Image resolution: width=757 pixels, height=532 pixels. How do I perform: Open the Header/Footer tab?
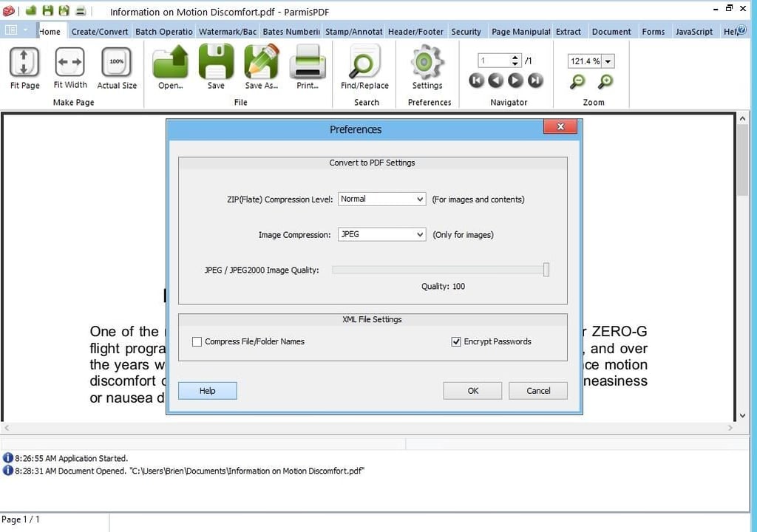tap(415, 31)
